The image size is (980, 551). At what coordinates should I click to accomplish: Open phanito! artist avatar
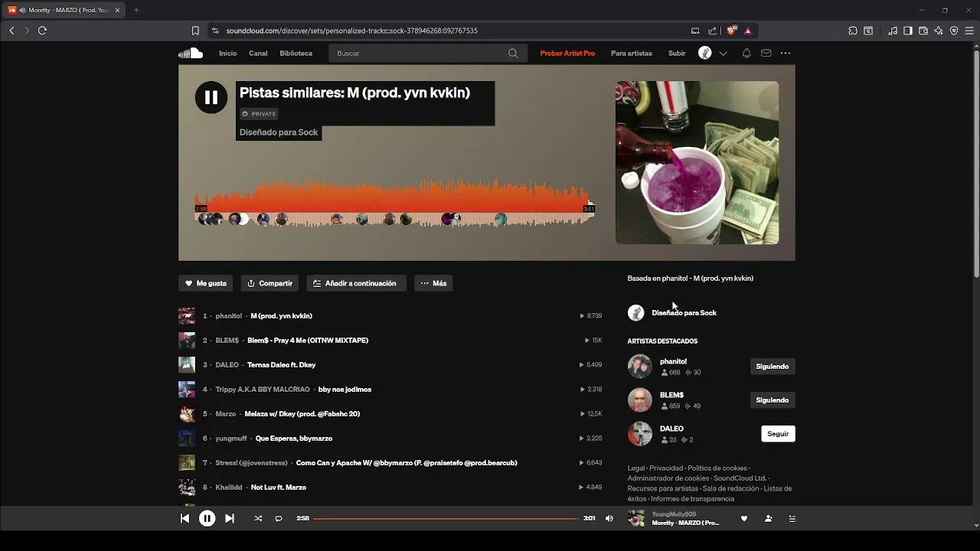point(640,367)
